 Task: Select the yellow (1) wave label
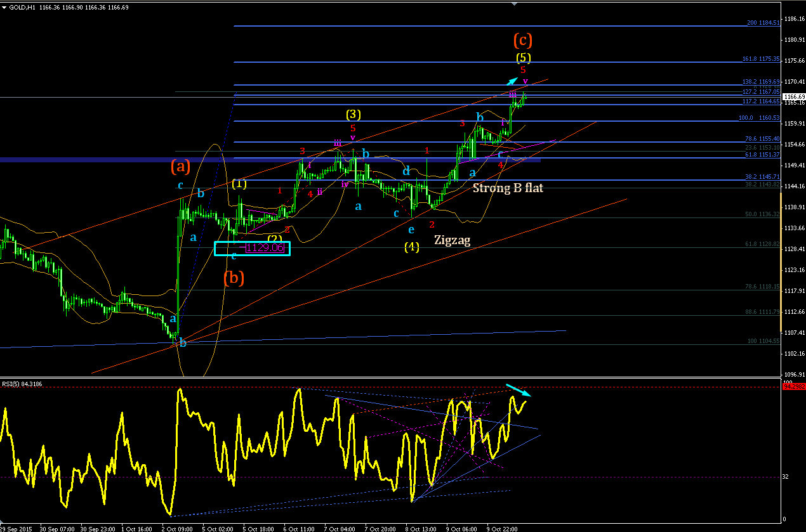pyautogui.click(x=239, y=184)
